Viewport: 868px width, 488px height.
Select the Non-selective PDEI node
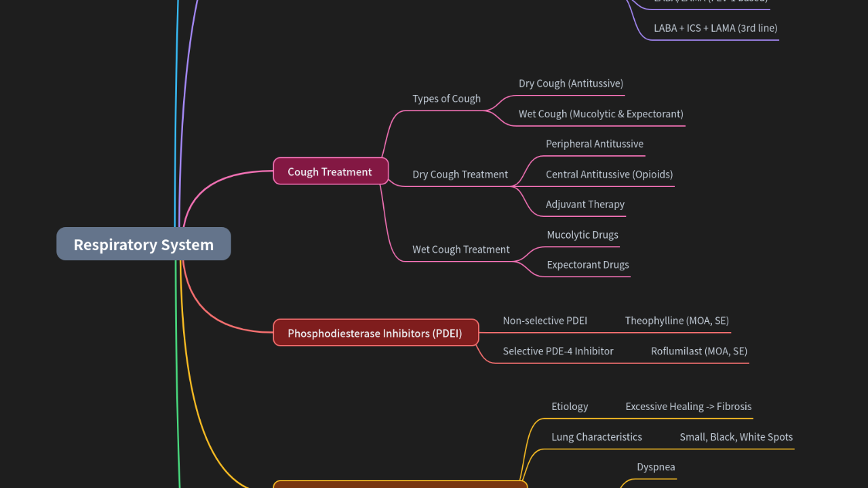point(545,321)
